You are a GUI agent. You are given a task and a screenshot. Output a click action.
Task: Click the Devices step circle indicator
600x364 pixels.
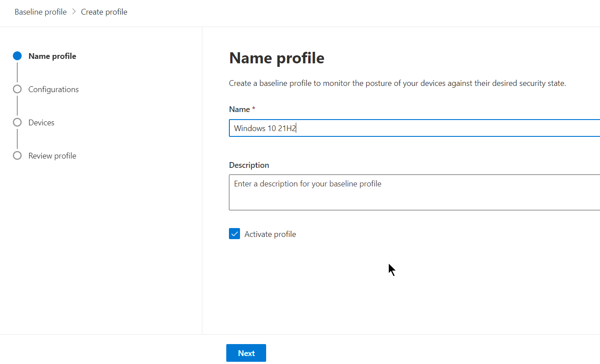point(17,122)
